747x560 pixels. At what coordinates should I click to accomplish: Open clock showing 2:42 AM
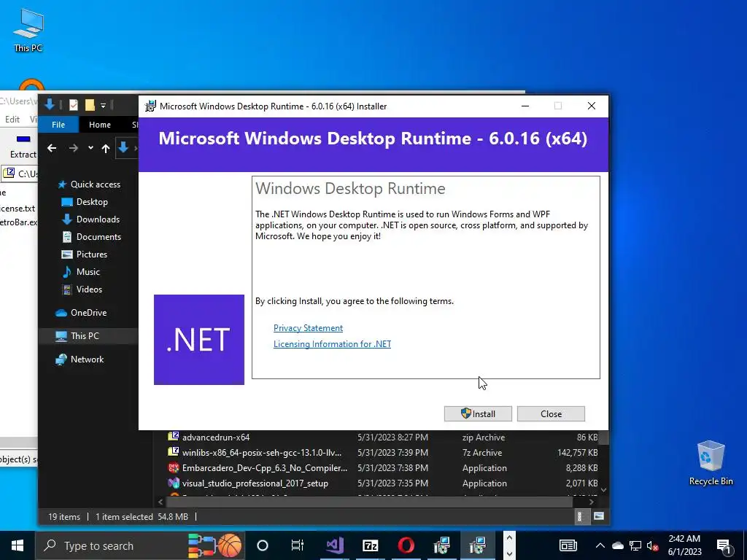coord(684,545)
